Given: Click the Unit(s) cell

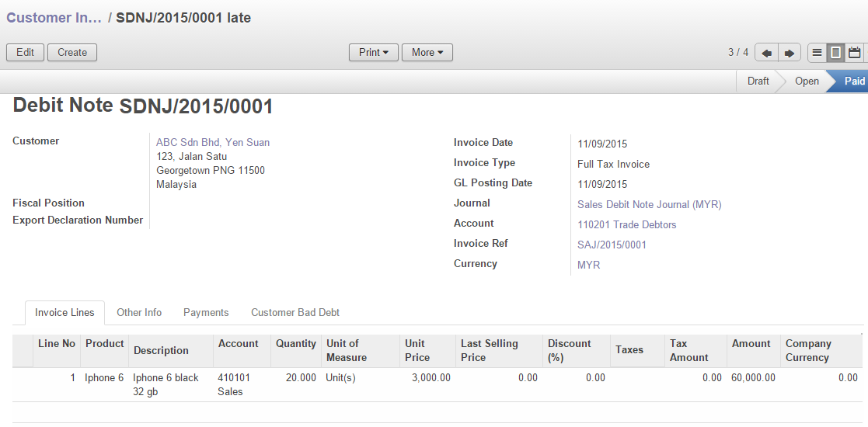Looking at the screenshot, I should (x=340, y=378).
